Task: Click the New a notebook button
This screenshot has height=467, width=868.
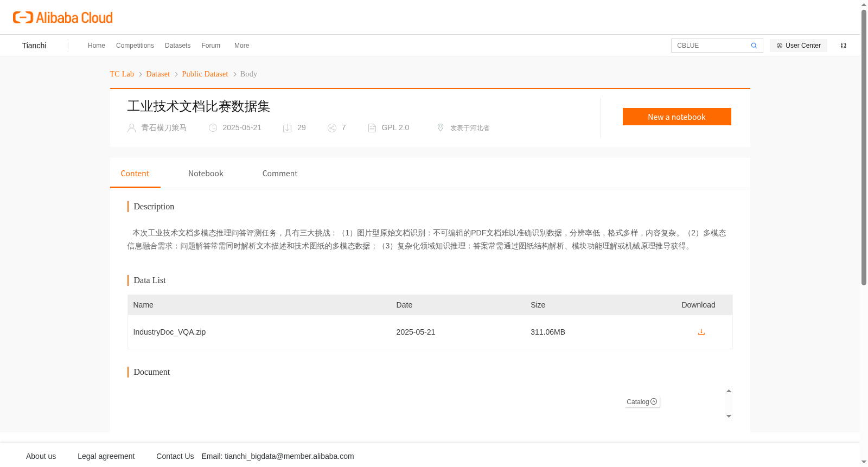Action: pos(677,117)
